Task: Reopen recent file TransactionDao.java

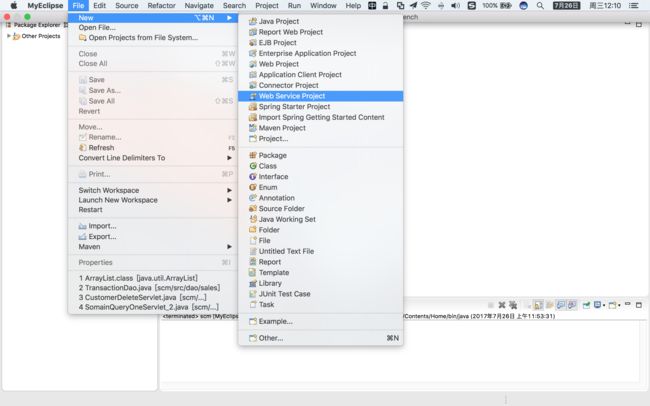Action: (x=153, y=288)
